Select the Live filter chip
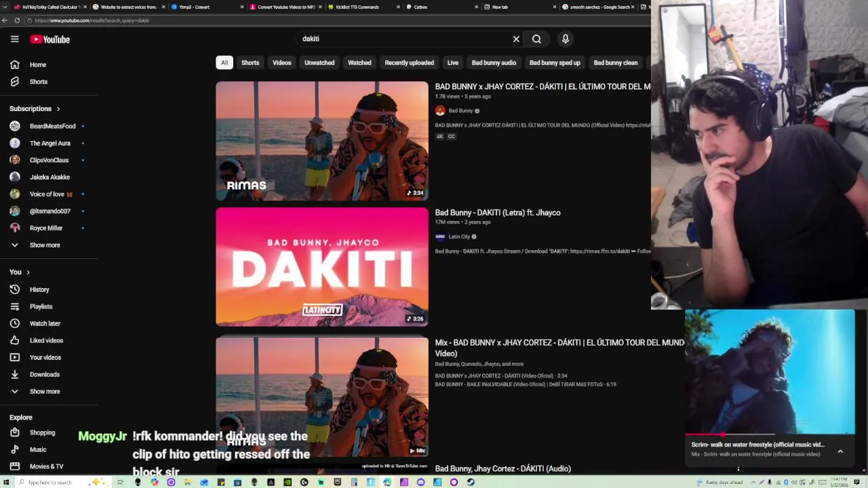The width and height of the screenshot is (868, 488). tap(453, 62)
